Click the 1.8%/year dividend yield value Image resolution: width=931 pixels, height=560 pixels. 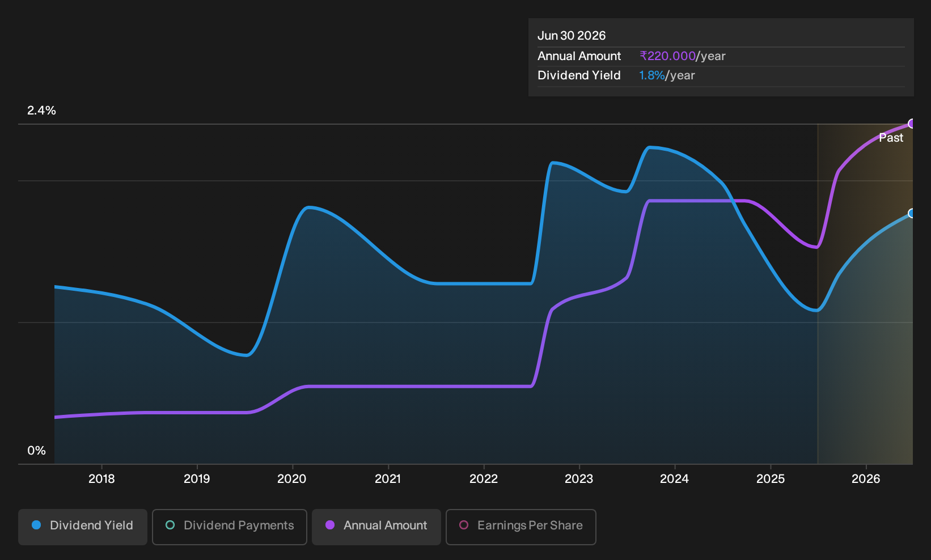coord(667,75)
